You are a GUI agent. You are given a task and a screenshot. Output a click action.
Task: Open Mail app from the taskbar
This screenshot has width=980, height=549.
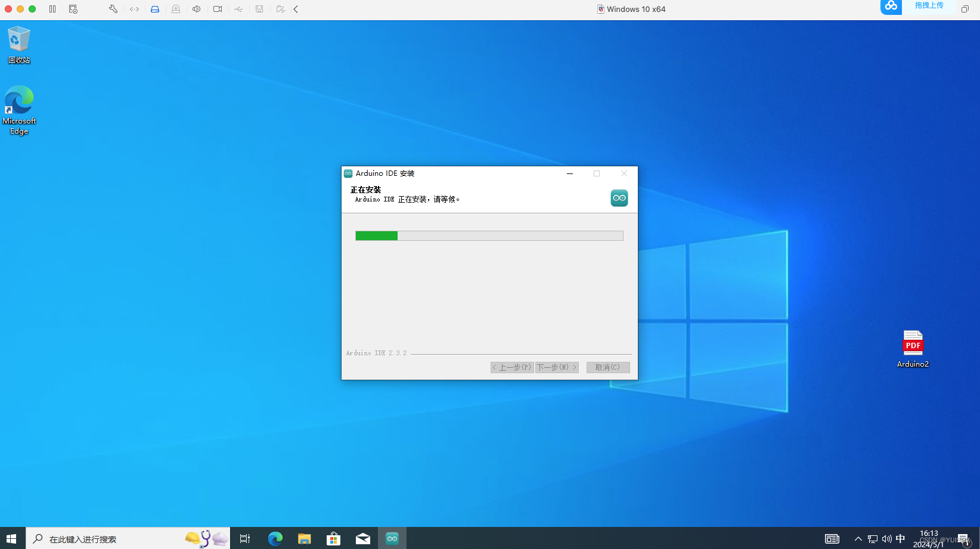coord(362,539)
